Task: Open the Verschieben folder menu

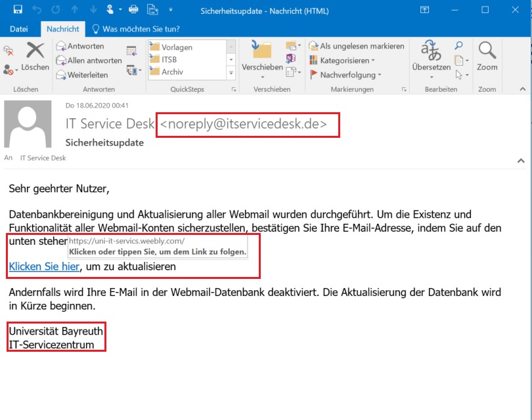Action: pos(262,60)
